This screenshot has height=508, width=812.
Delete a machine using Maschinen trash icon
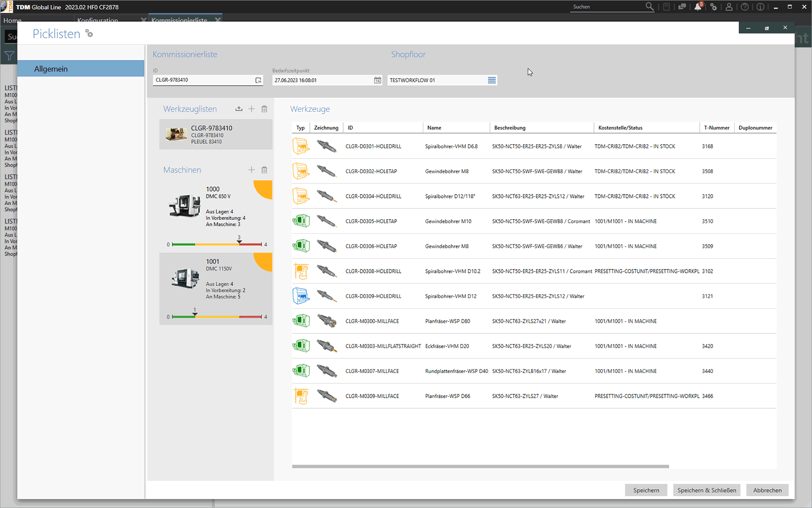pyautogui.click(x=264, y=170)
